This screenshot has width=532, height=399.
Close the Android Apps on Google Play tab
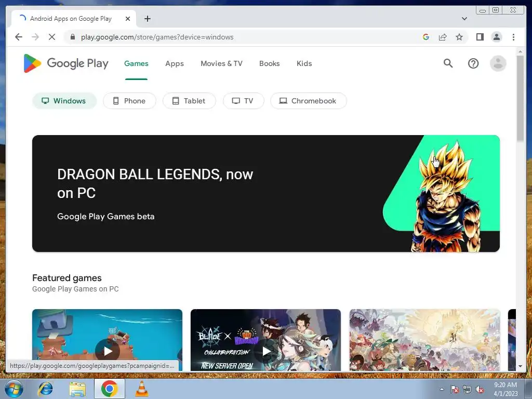pos(128,19)
